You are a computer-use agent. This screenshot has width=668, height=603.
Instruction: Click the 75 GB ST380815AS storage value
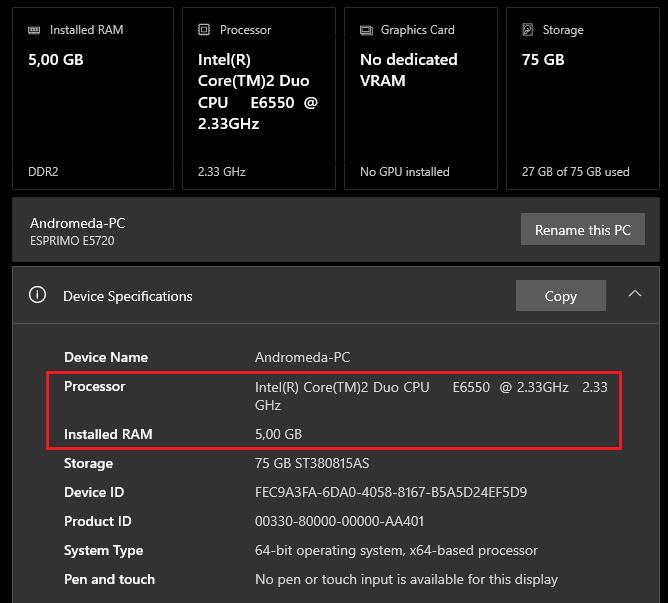[x=312, y=463]
